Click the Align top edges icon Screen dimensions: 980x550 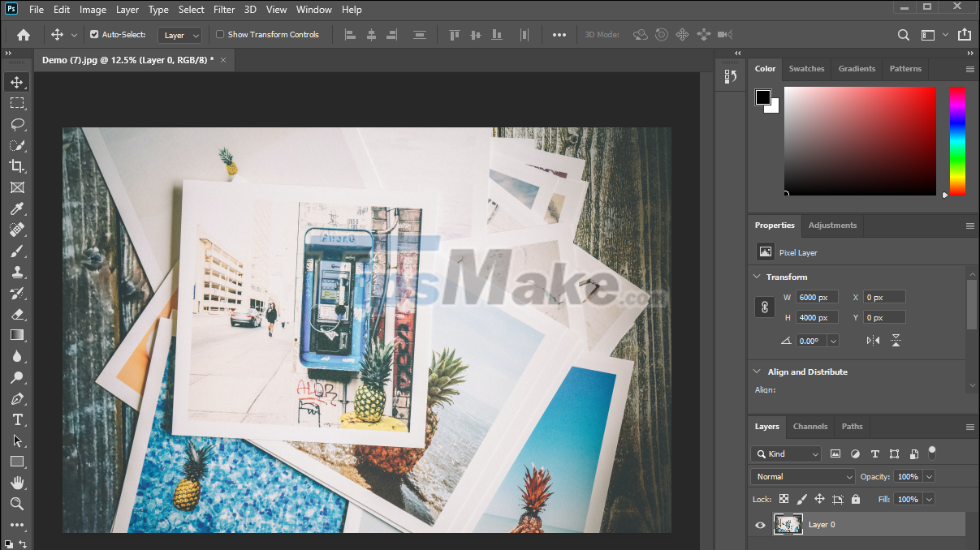455,35
